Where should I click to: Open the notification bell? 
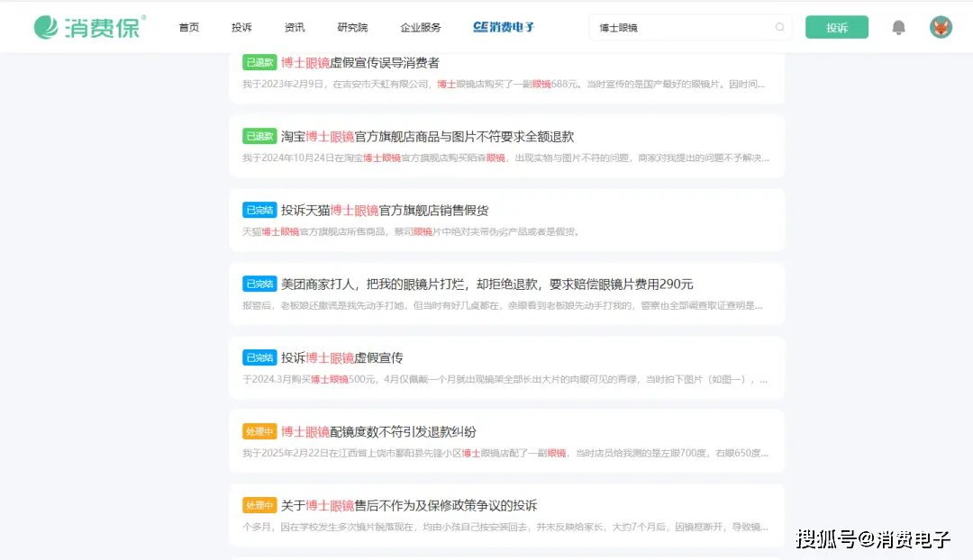click(x=898, y=27)
